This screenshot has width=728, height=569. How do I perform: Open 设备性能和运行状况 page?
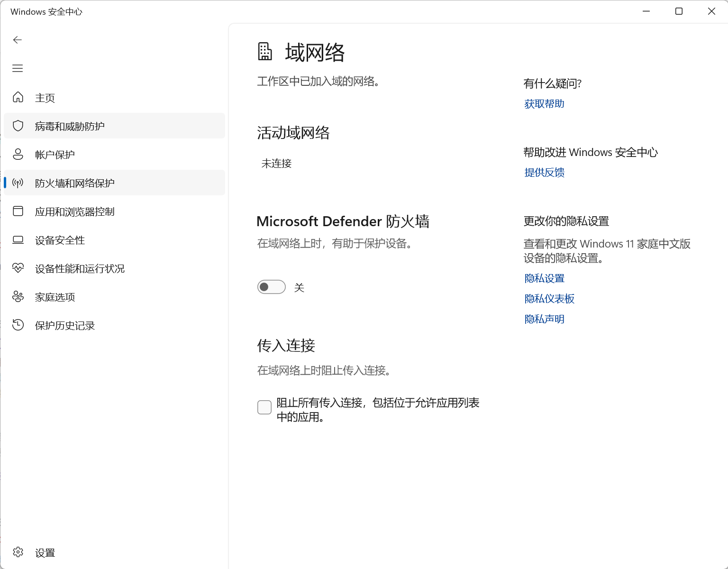[114, 268]
